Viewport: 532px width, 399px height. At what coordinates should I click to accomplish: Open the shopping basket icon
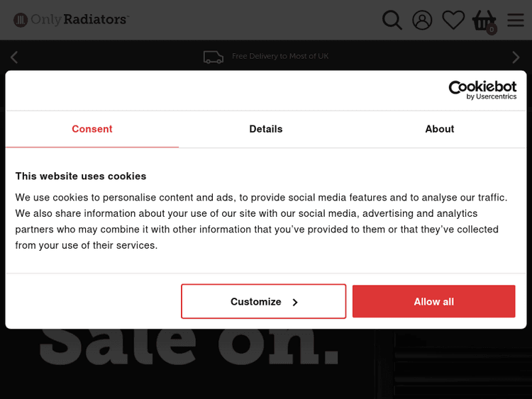click(483, 19)
